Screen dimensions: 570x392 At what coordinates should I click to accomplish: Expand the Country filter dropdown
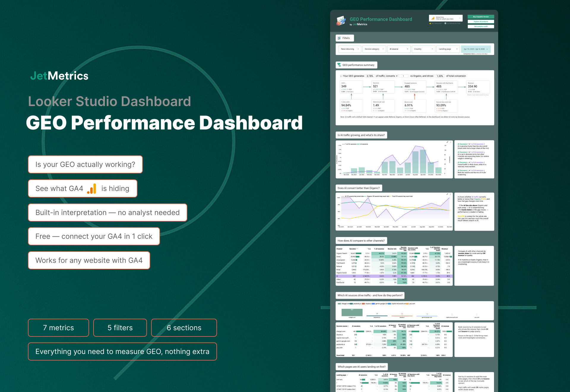(x=423, y=49)
